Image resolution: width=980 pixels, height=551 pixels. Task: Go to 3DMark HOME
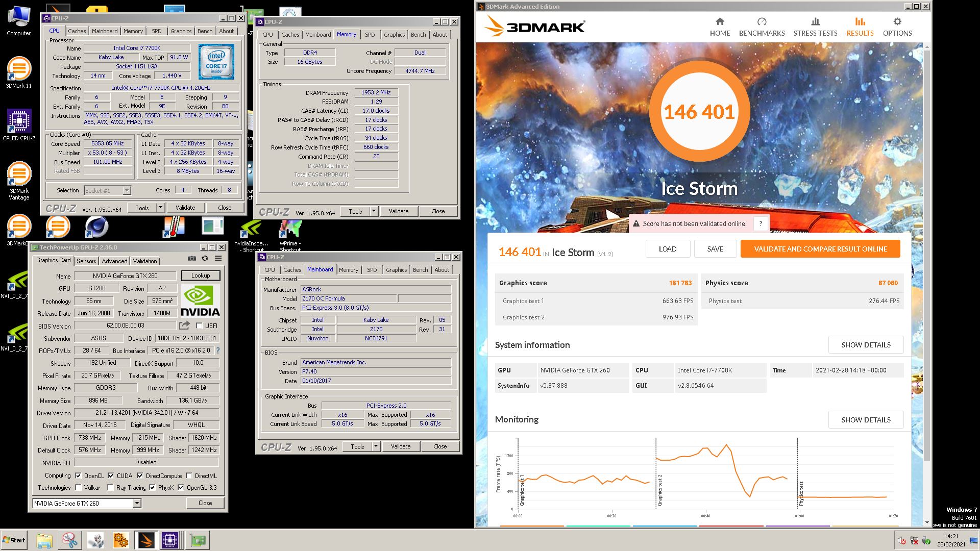pyautogui.click(x=720, y=27)
